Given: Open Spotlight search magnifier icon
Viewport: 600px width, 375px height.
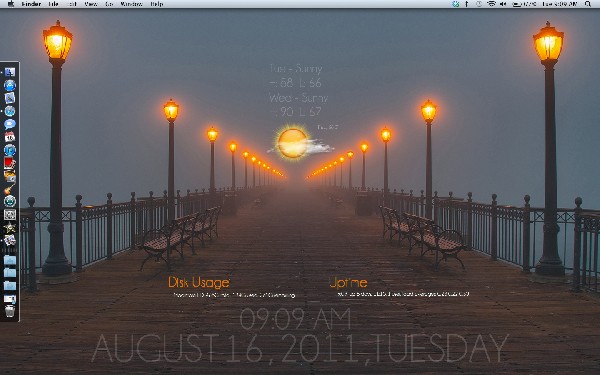Looking at the screenshot, I should pos(588,4).
